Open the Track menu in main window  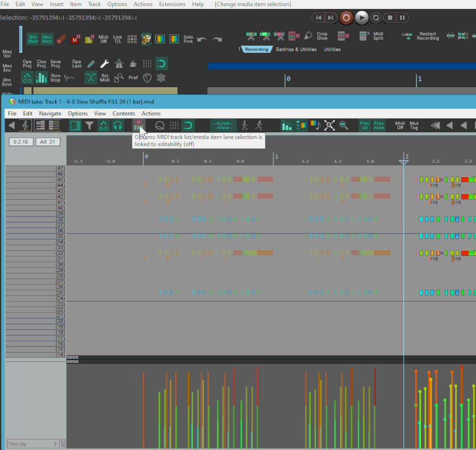click(x=94, y=4)
